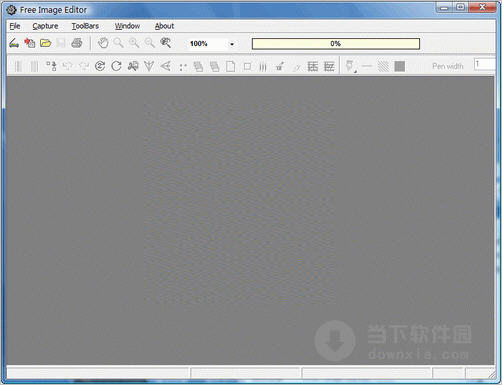Viewport: 502px width, 385px height.
Task: Click the small square outline icon
Action: (x=247, y=67)
